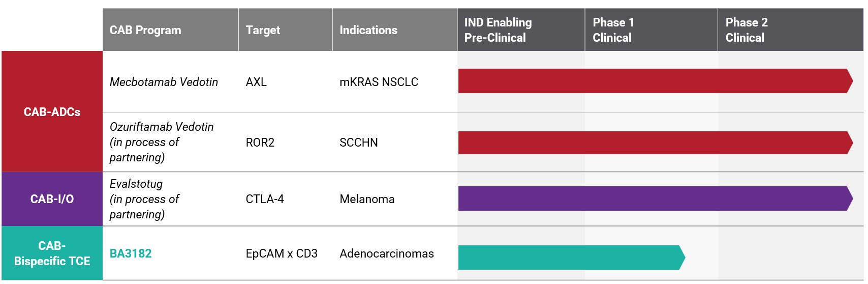Click the Evalstotug program name
The image size is (868, 284).
[136, 184]
